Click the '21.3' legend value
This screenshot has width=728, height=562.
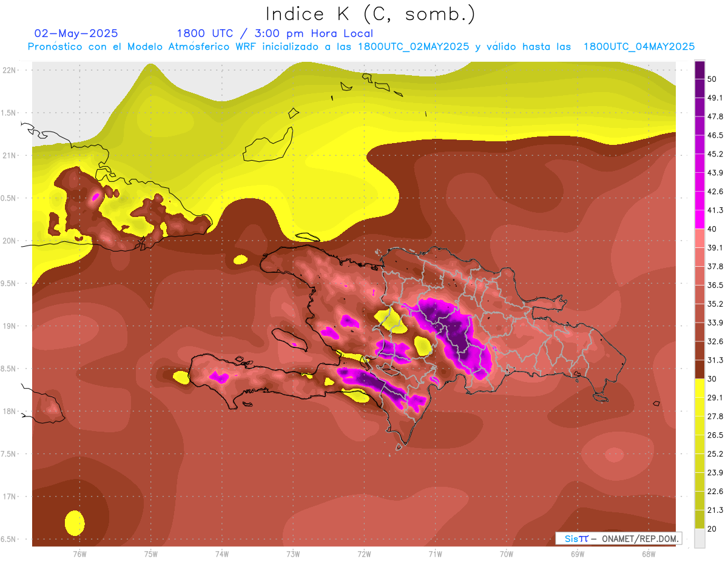715,510
